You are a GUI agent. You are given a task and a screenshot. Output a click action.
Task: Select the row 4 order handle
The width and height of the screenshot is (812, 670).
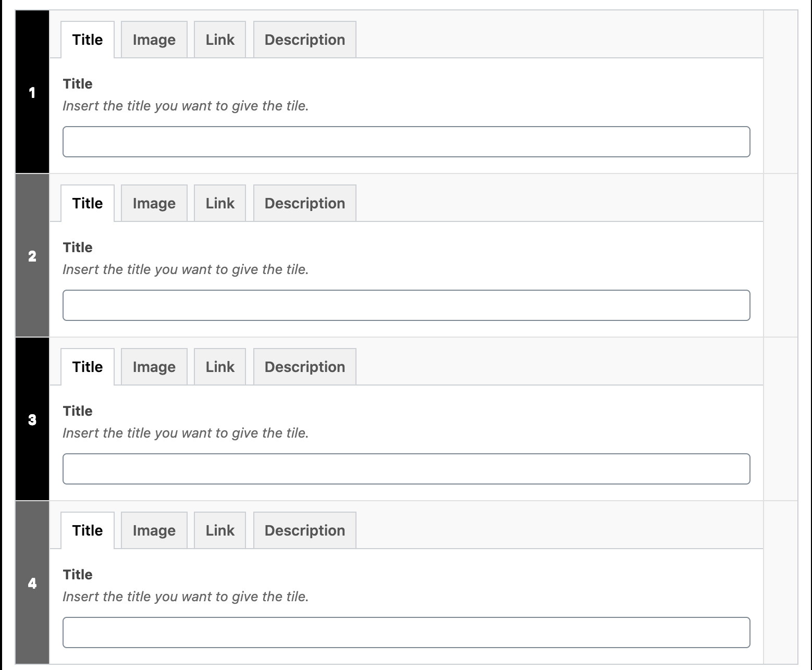coord(32,583)
